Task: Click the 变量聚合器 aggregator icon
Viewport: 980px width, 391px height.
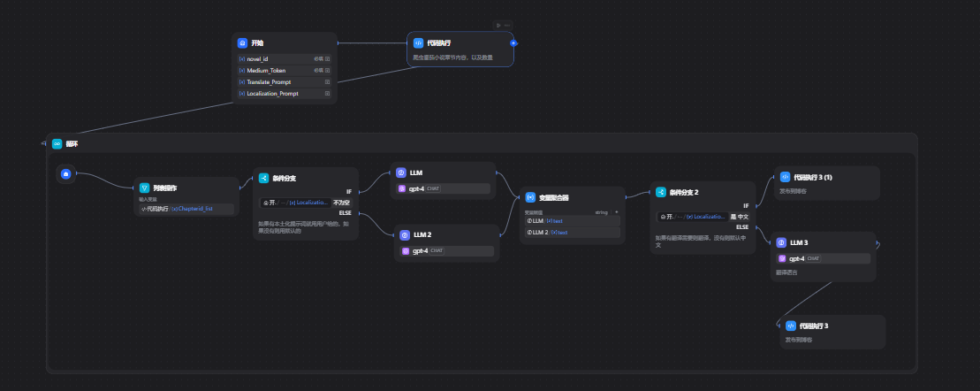Action: point(530,197)
